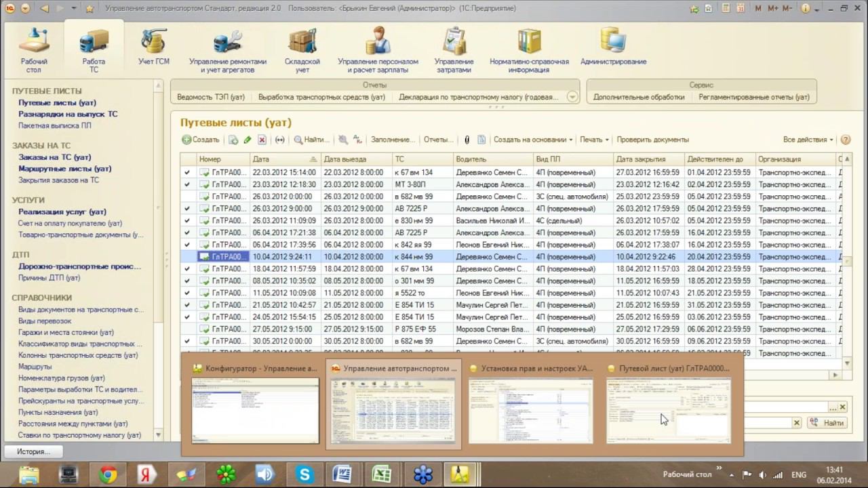Click the help question mark icon
Viewport: 868px width, 488px height.
[846, 140]
